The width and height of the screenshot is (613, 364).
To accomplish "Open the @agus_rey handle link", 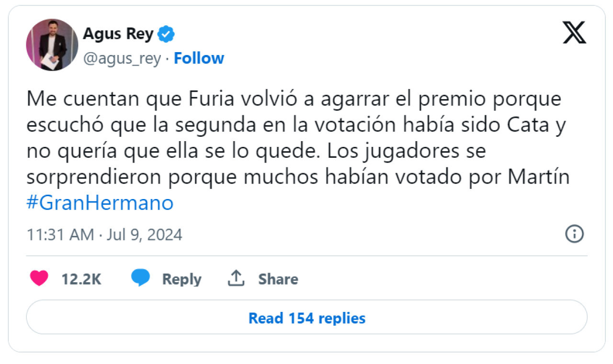I will [122, 58].
